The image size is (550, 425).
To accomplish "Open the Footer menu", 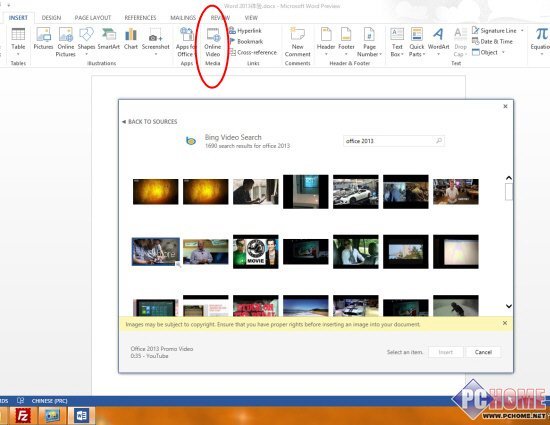I will point(346,41).
